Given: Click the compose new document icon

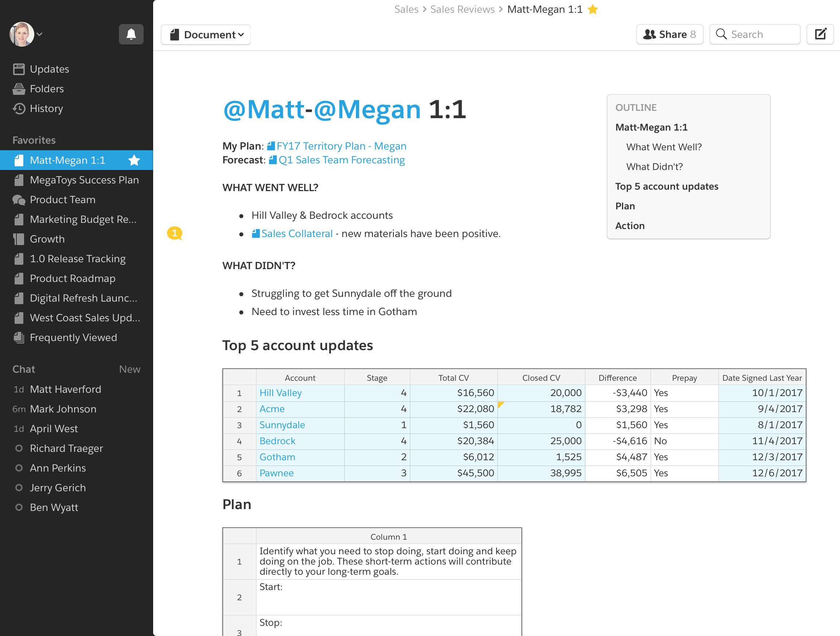Looking at the screenshot, I should (820, 34).
